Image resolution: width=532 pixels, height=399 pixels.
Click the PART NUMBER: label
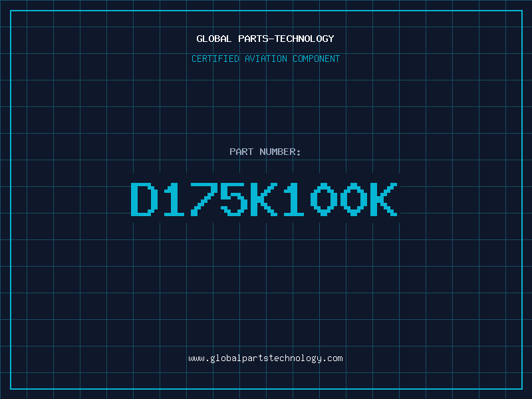click(x=265, y=152)
